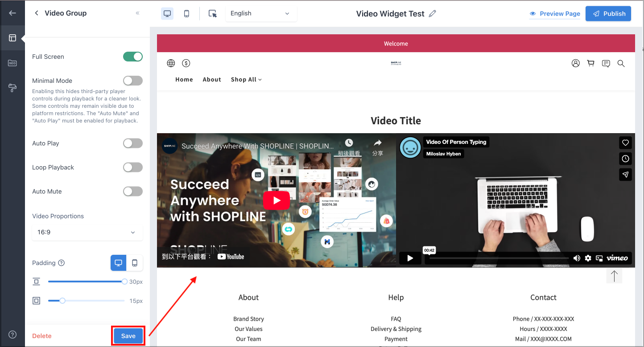Edit page title with pencil icon

[432, 13]
